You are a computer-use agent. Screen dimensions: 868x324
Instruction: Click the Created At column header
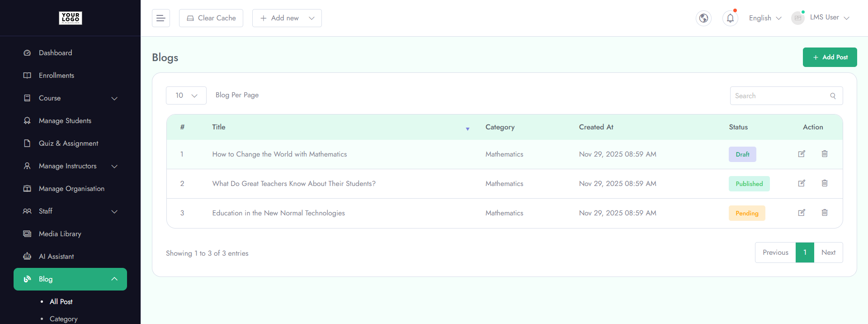pos(596,127)
